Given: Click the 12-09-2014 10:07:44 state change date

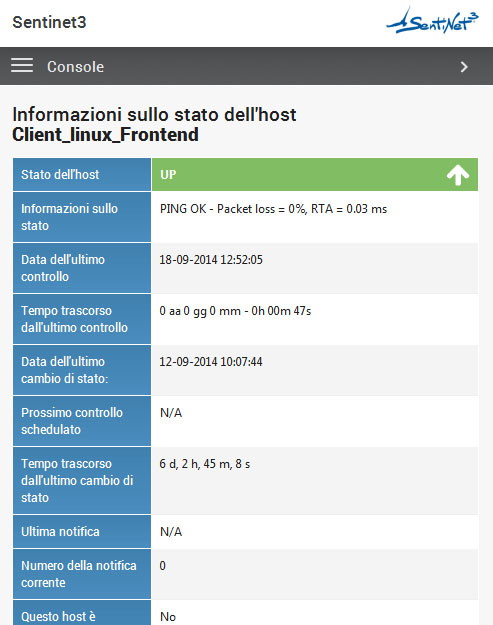Looking at the screenshot, I should (x=211, y=362).
